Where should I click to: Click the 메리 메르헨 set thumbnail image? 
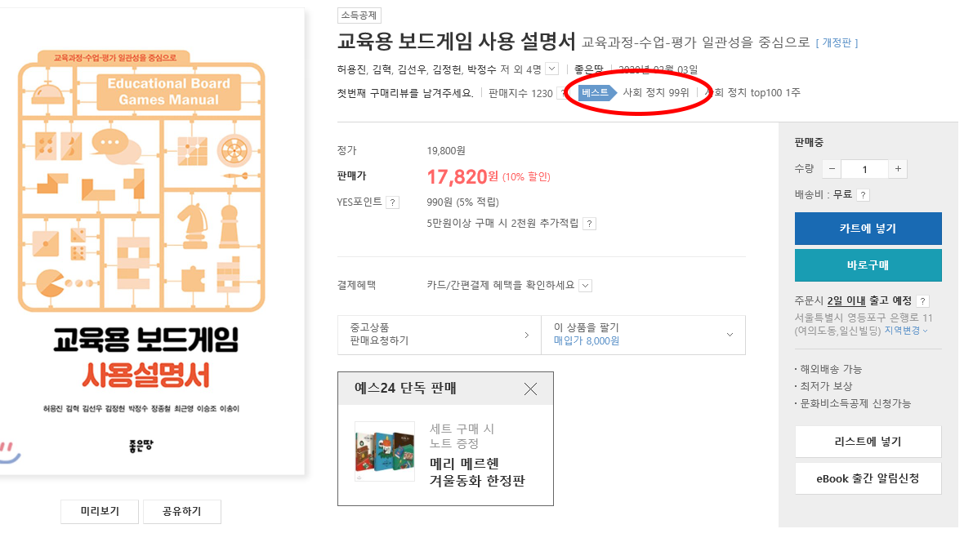(385, 451)
